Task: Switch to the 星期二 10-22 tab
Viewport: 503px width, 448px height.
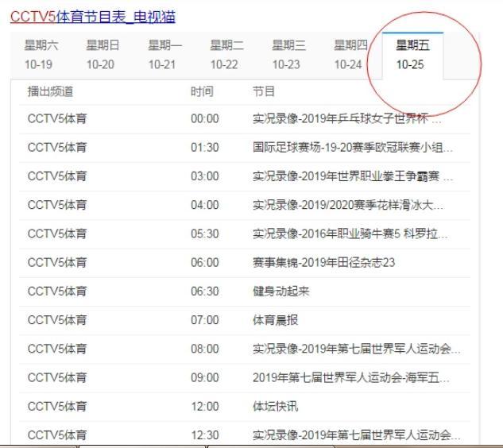Action: pyautogui.click(x=226, y=55)
